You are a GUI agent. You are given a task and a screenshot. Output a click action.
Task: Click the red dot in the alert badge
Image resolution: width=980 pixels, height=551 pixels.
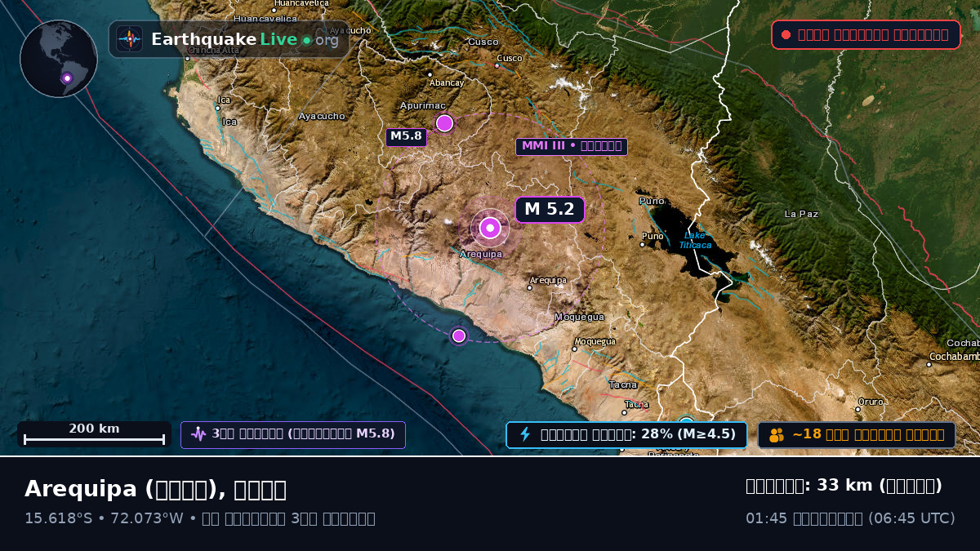pyautogui.click(x=786, y=34)
